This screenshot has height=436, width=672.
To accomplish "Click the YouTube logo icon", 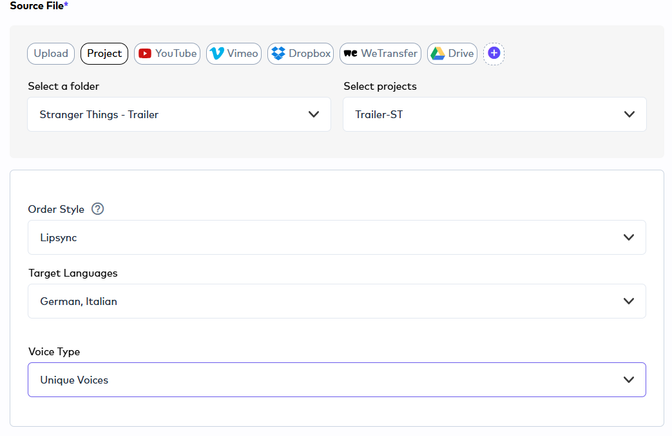I will 145,54.
